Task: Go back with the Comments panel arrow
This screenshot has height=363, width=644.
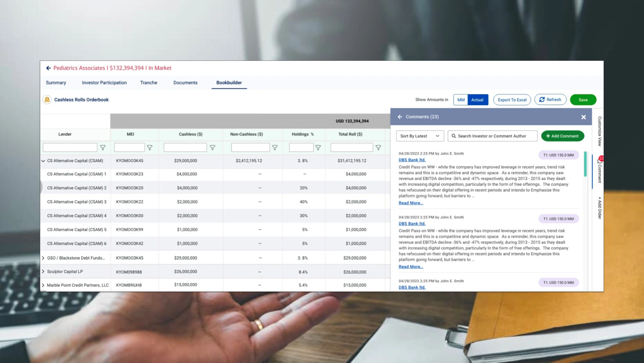Action: 400,117
